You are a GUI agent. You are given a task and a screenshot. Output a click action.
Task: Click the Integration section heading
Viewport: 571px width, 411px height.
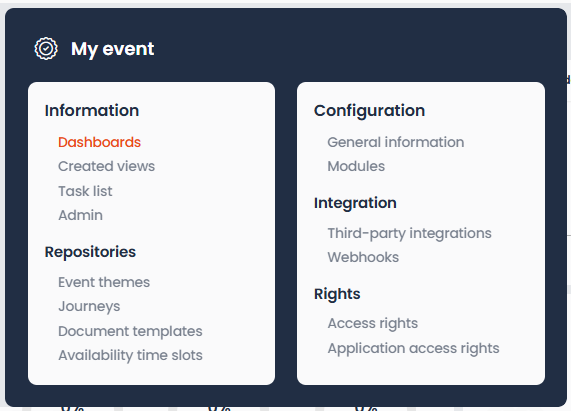[355, 203]
